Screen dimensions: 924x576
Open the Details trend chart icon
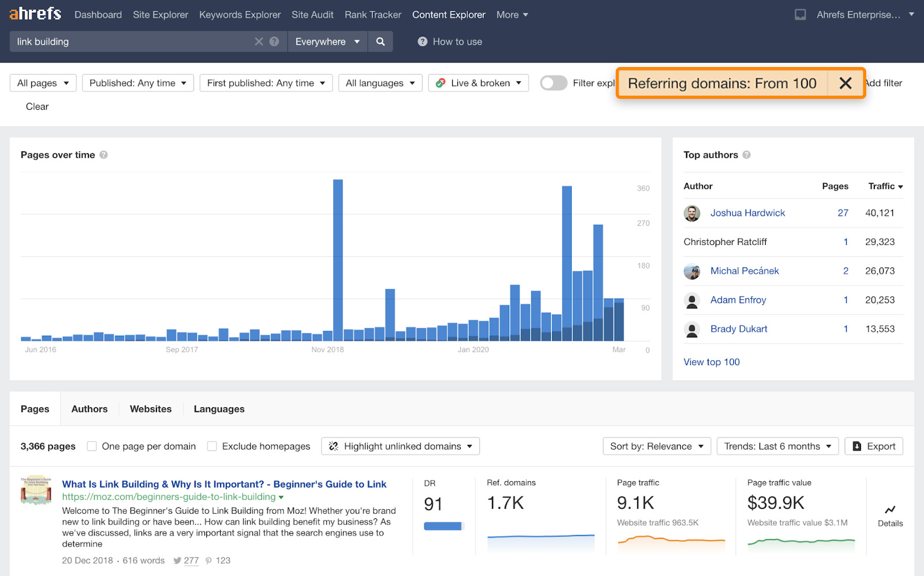(x=890, y=510)
